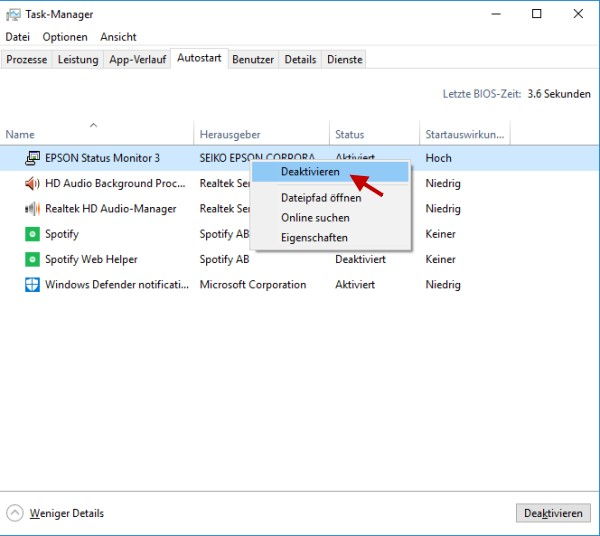Choose Online suchen in context menu

330,218
